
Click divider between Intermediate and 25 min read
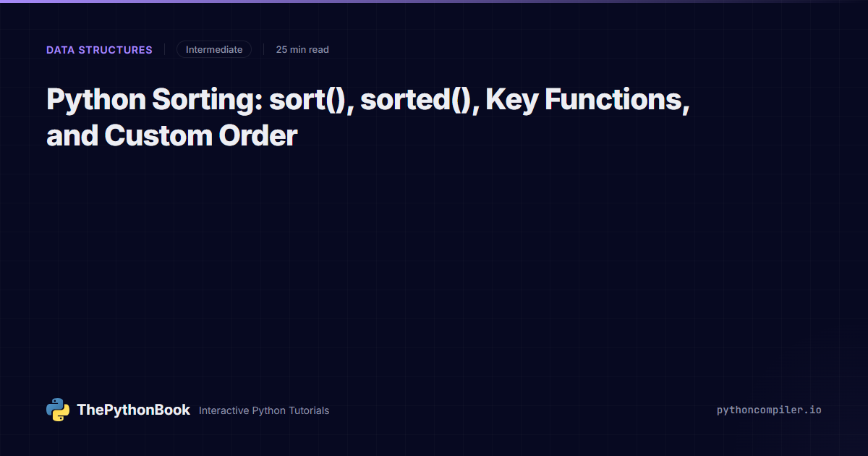click(263, 50)
